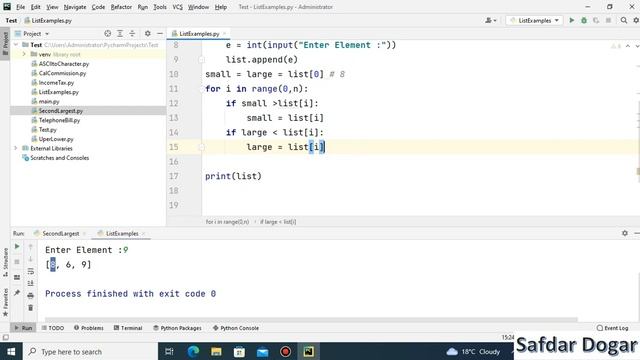Start debugging with the bug icon
The height and width of the screenshot is (360, 640).
(584, 20)
